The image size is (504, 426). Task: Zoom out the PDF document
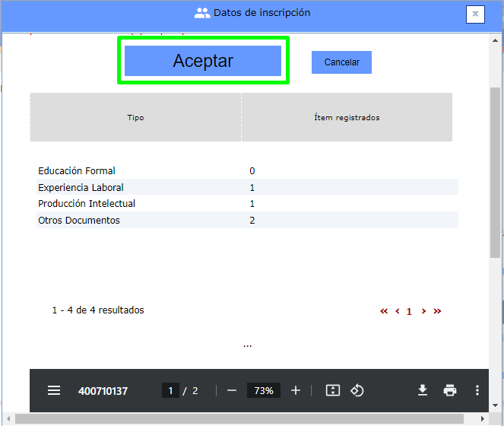click(x=232, y=390)
